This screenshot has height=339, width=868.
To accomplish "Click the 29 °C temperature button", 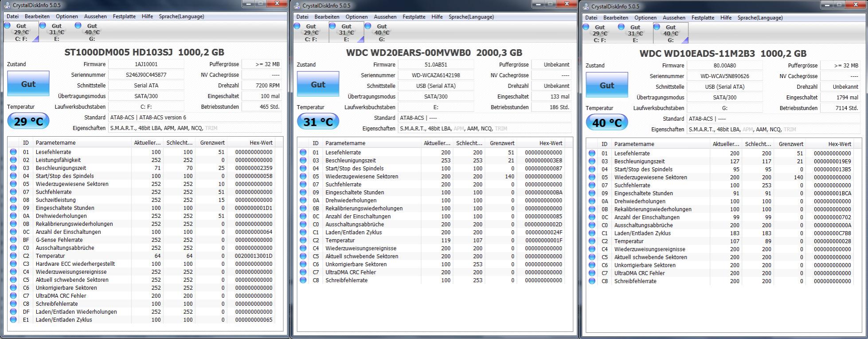I will point(28,121).
